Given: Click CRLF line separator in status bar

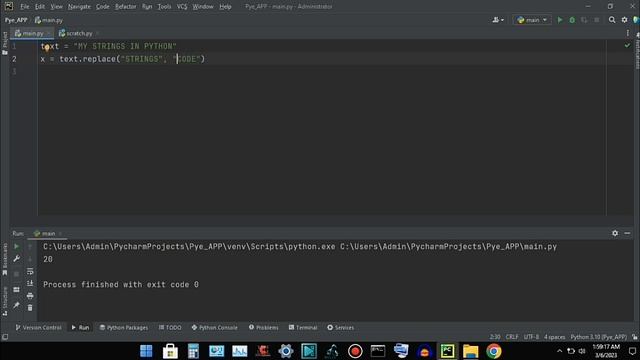Looking at the screenshot, I should tap(512, 337).
